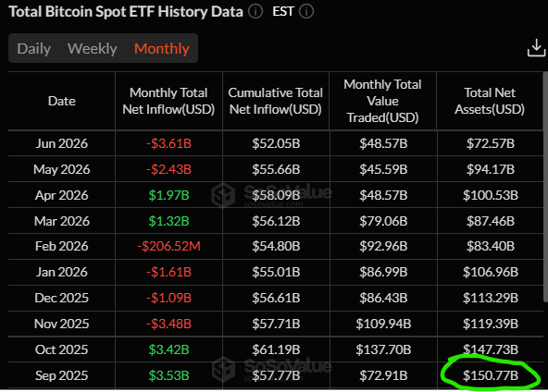The width and height of the screenshot is (548, 392).
Task: Click the $113.29B net assets cell
Action: click(x=491, y=298)
